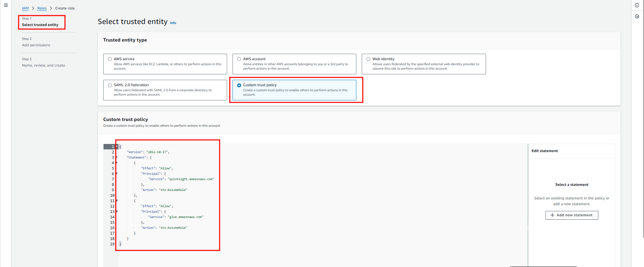This screenshot has width=644, height=267.
Task: Click the plus icon on Add new statement
Action: point(552,215)
